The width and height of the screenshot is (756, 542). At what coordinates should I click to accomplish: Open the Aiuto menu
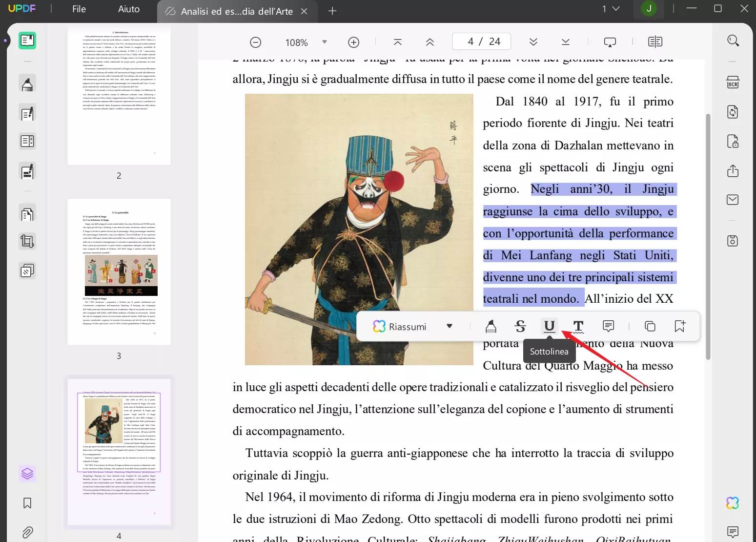[x=129, y=9]
